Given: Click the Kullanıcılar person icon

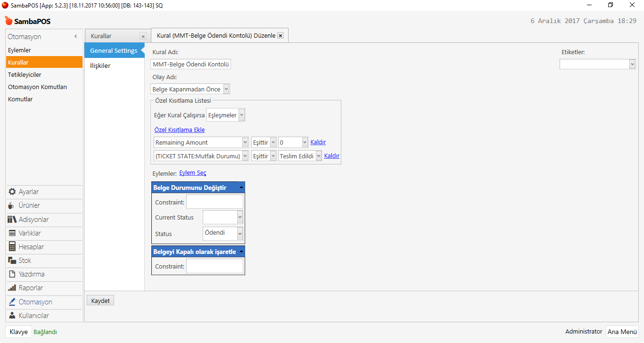Looking at the screenshot, I should [12, 316].
